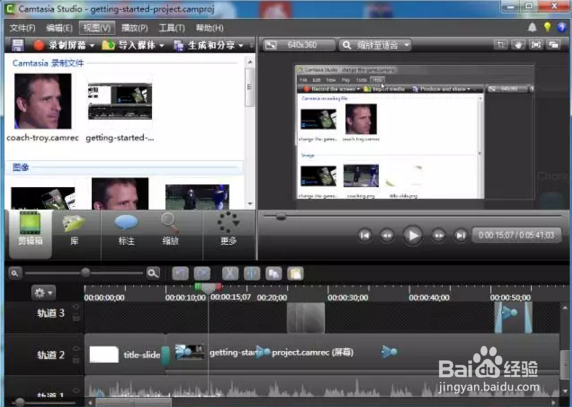Toggle visibility eye for 轨道 1
This screenshot has height=407, width=572.
point(76,391)
